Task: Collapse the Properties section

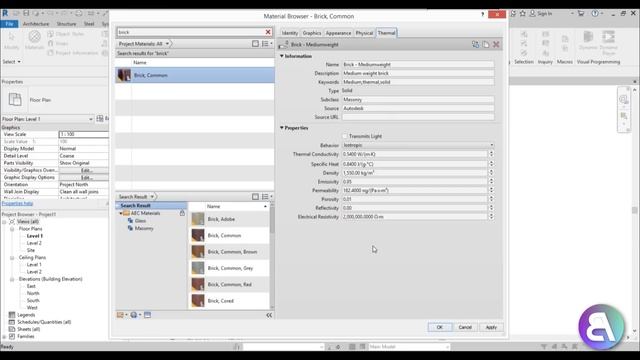Action: 282,128
